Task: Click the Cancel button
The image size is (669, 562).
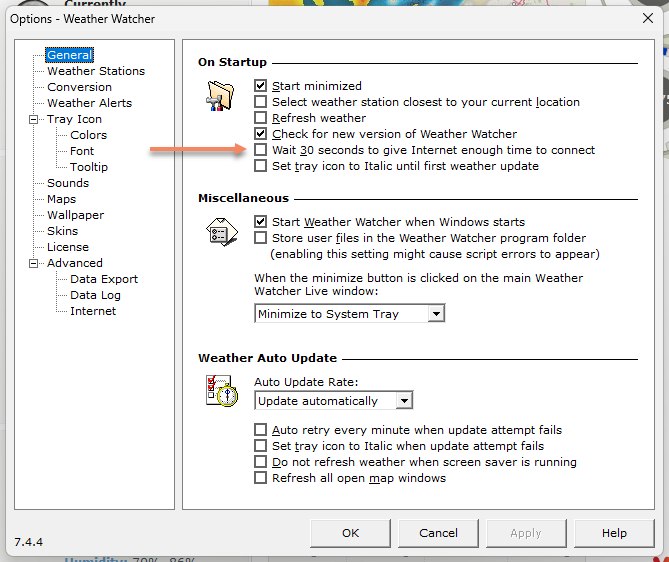Action: point(438,533)
